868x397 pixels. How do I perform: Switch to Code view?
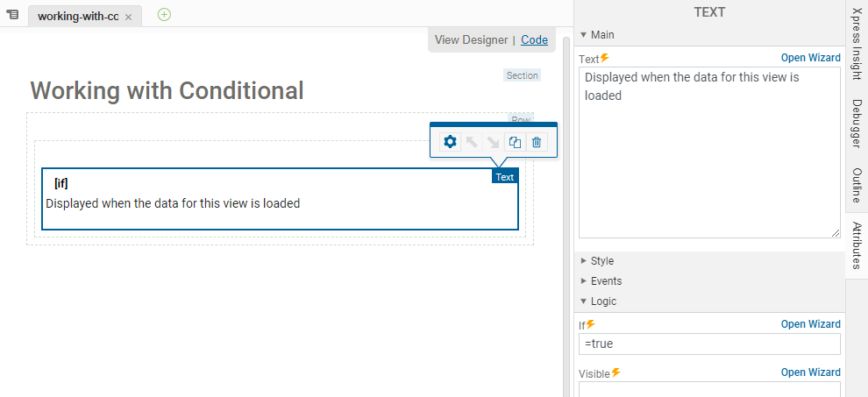(x=534, y=39)
